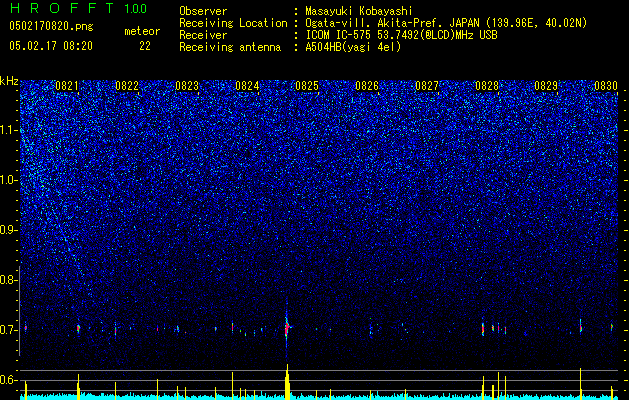Click the 0824 time marker

[x=247, y=86]
